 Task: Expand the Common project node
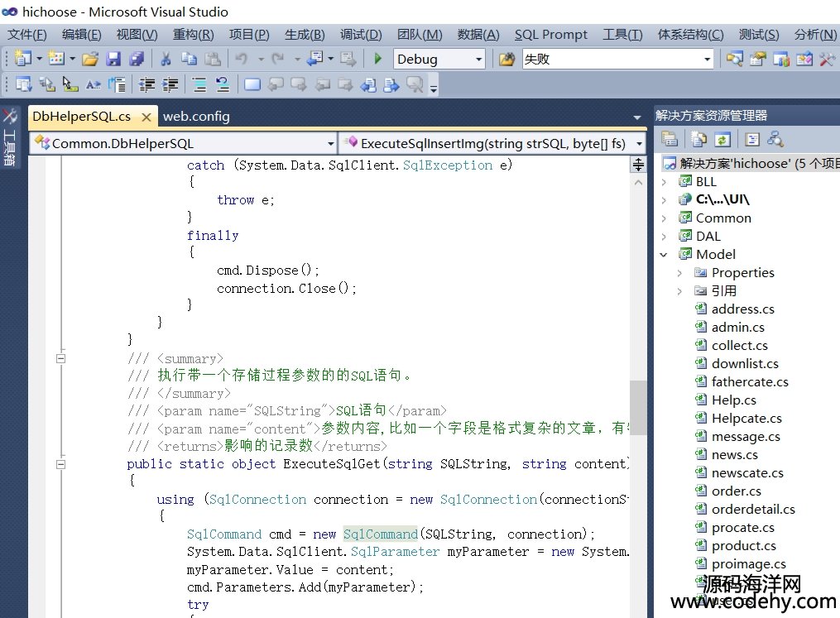coord(665,218)
